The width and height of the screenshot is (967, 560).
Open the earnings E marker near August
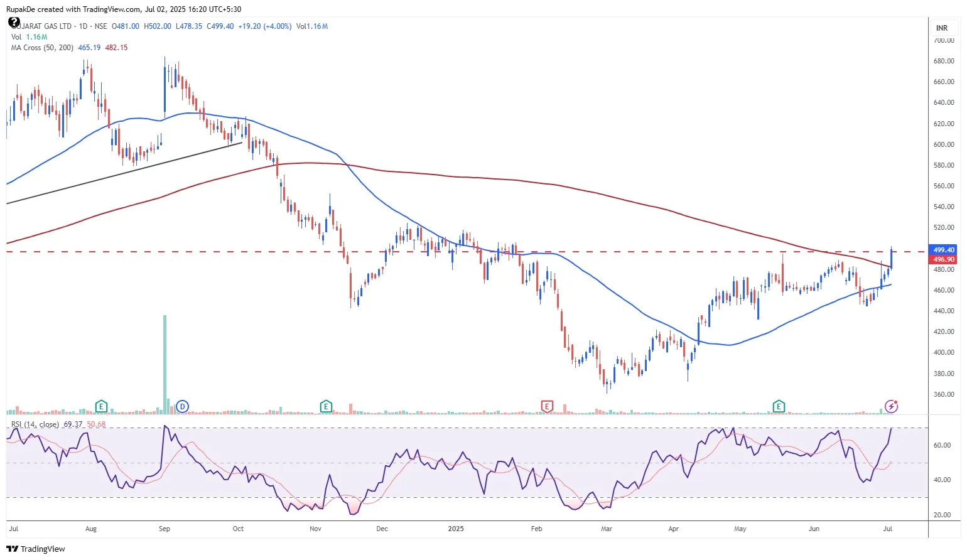pyautogui.click(x=101, y=407)
